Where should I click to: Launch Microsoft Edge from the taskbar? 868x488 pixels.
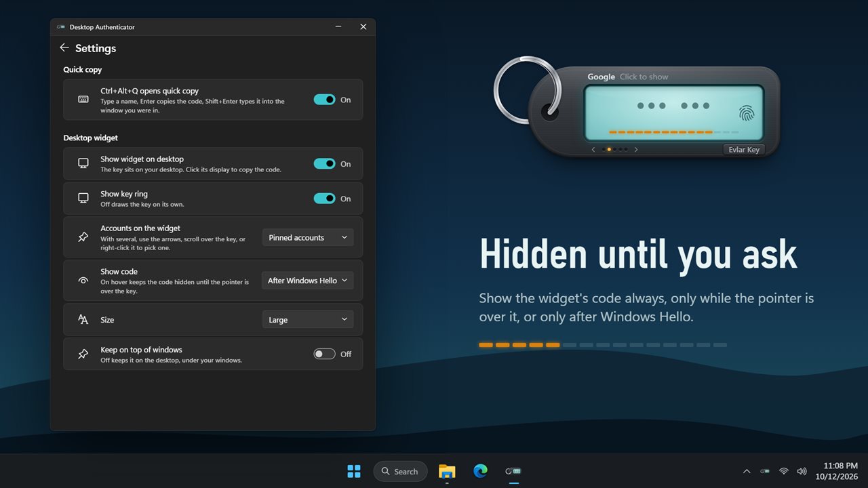[x=480, y=471]
